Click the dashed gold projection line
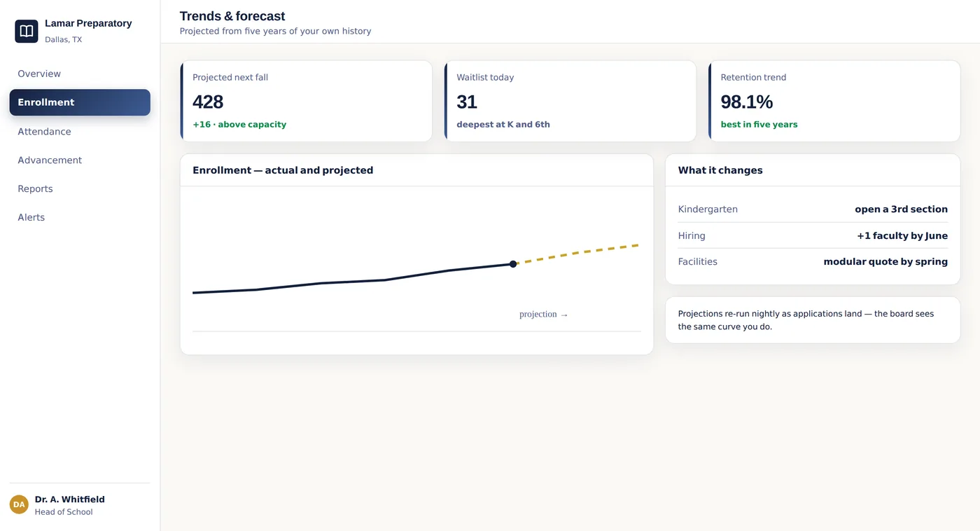The height and width of the screenshot is (531, 980). 577,254
